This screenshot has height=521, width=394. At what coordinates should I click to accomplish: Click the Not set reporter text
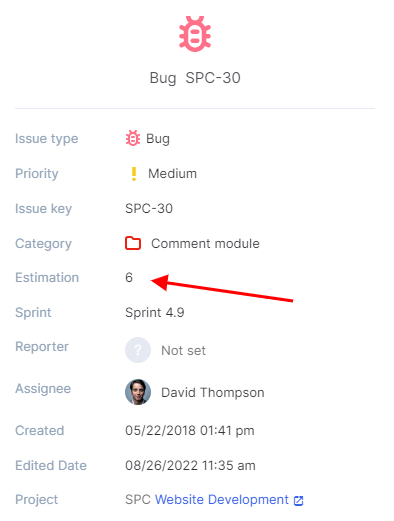tap(183, 351)
